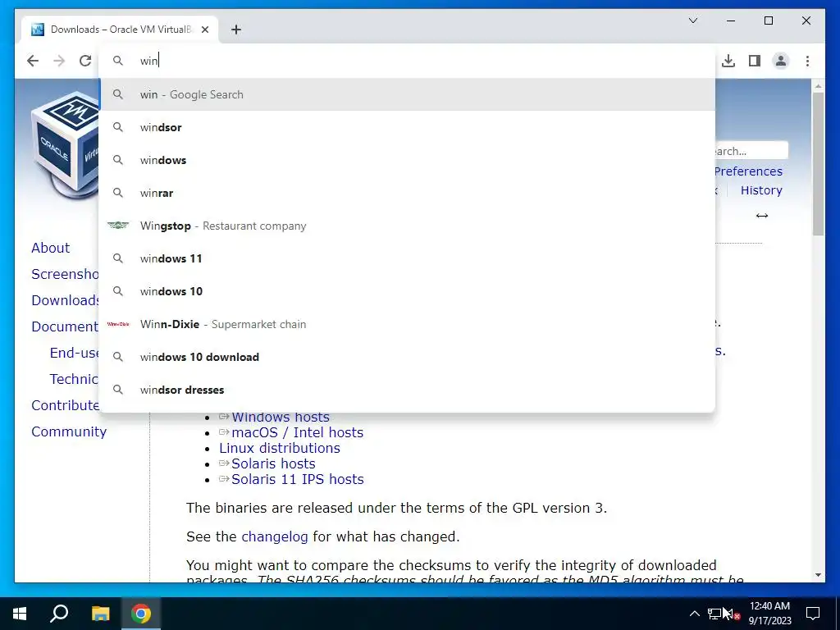Viewport: 840px width, 630px height.
Task: Select Winn-Dixie Supermarket chain suggestion
Action: point(407,324)
